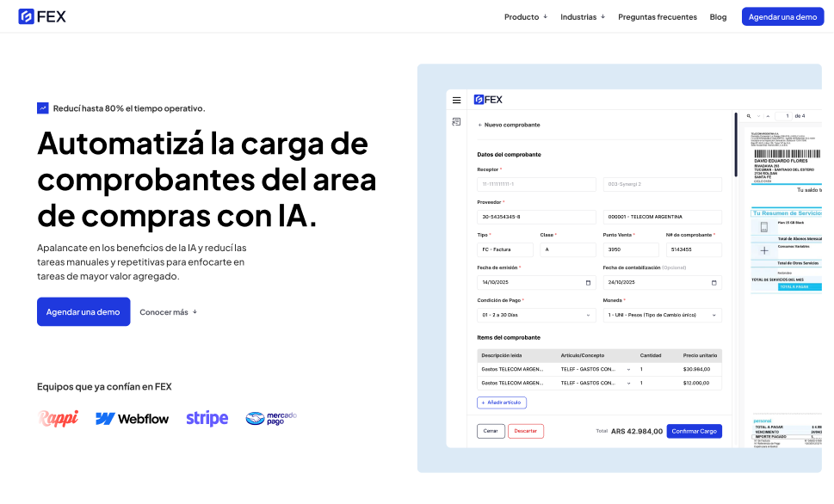The image size is (834, 504).
Task: Click the Tipo field FC - Factura
Action: click(504, 249)
